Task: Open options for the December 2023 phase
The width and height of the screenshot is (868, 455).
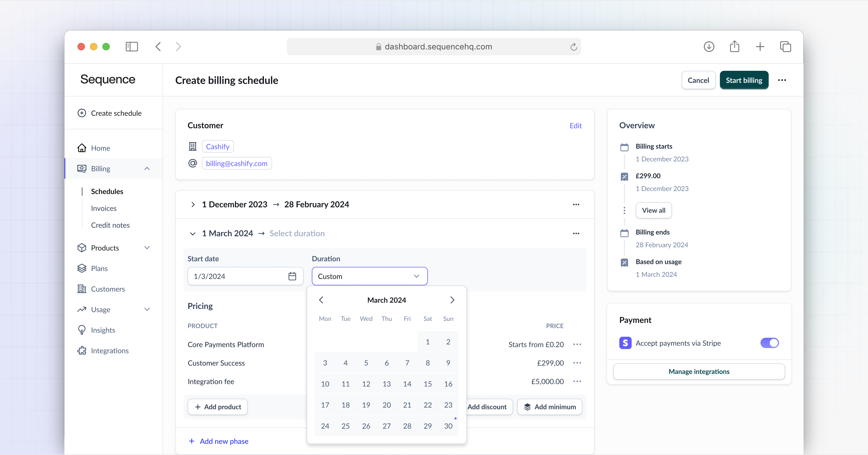Action: coord(576,205)
